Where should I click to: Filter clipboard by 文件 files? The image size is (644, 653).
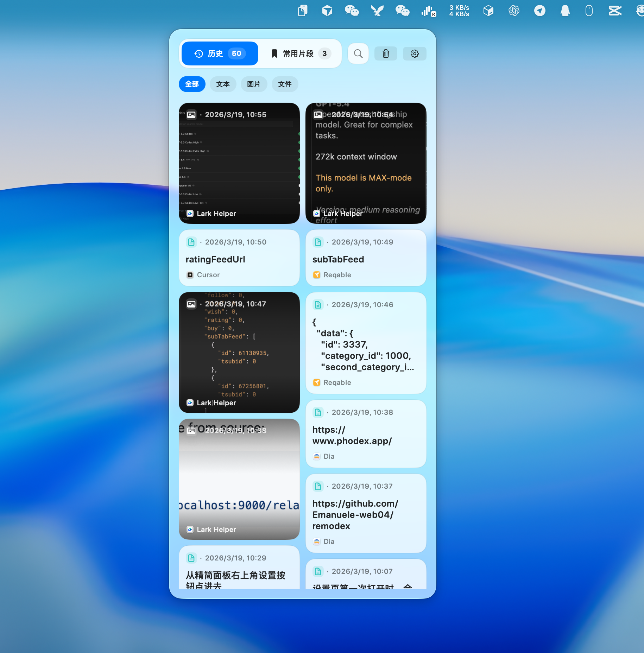(x=285, y=84)
